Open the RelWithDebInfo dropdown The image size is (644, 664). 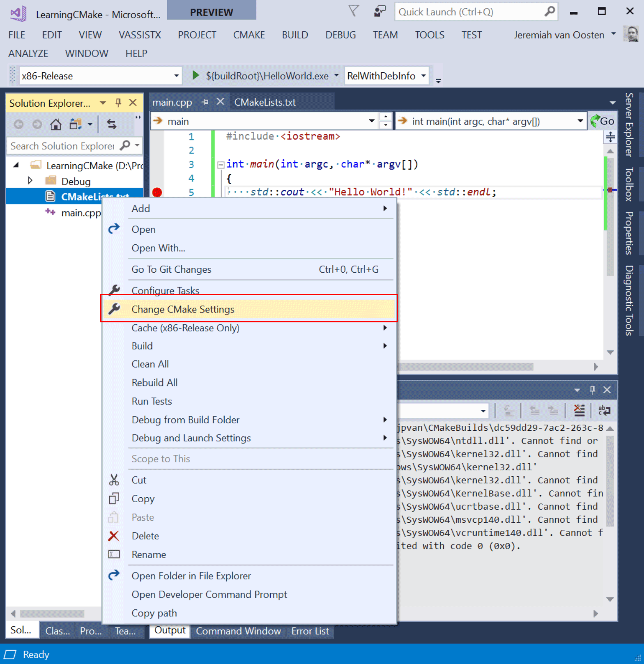423,76
